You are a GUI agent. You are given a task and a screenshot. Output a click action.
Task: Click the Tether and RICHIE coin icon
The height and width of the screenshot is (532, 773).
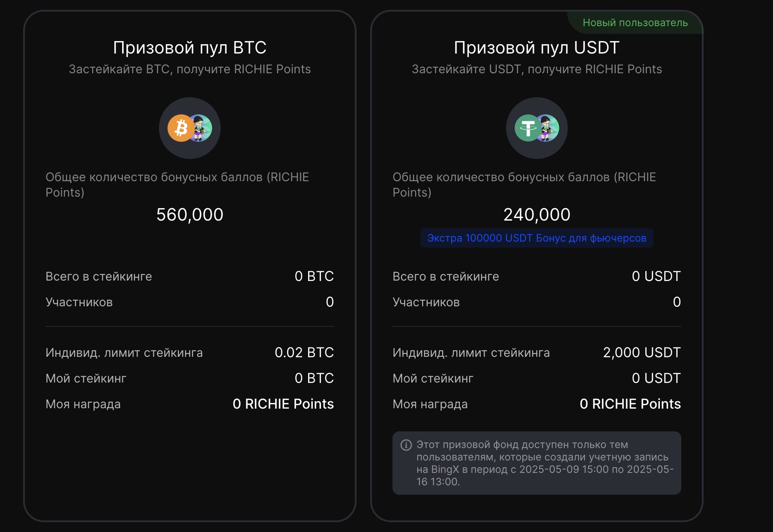(537, 128)
